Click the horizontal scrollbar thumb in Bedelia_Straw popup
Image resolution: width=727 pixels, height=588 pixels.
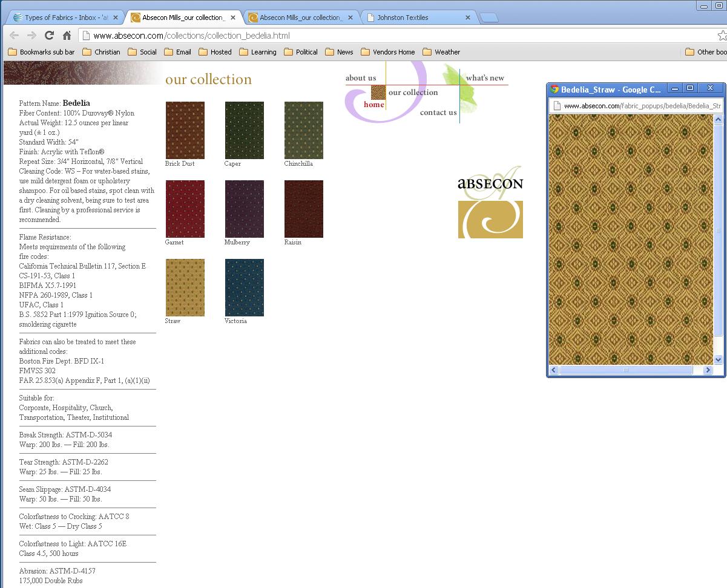(626, 370)
